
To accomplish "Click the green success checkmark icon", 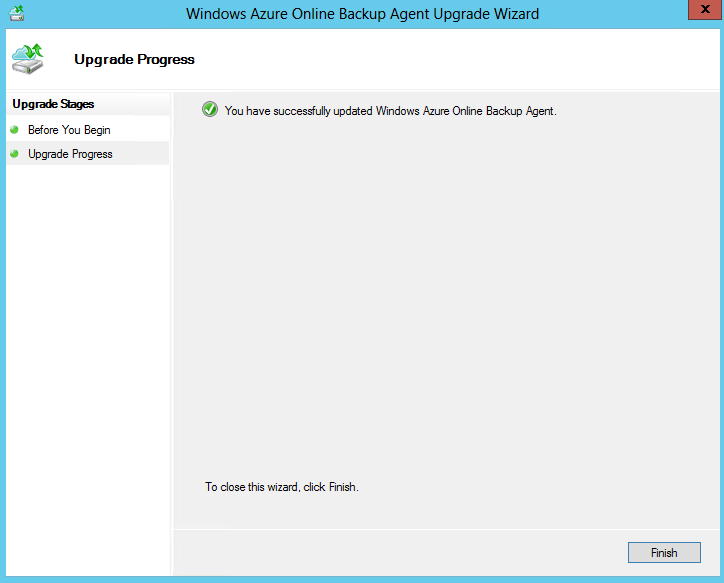I will point(210,110).
